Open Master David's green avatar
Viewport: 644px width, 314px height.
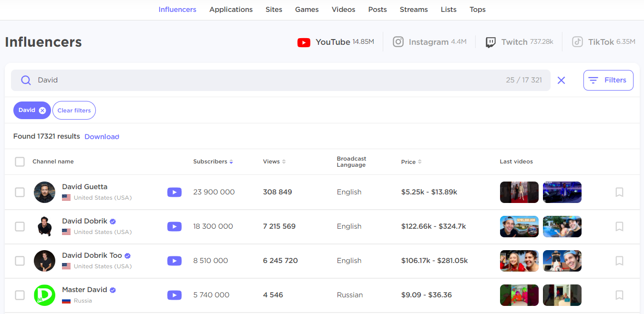coord(45,295)
